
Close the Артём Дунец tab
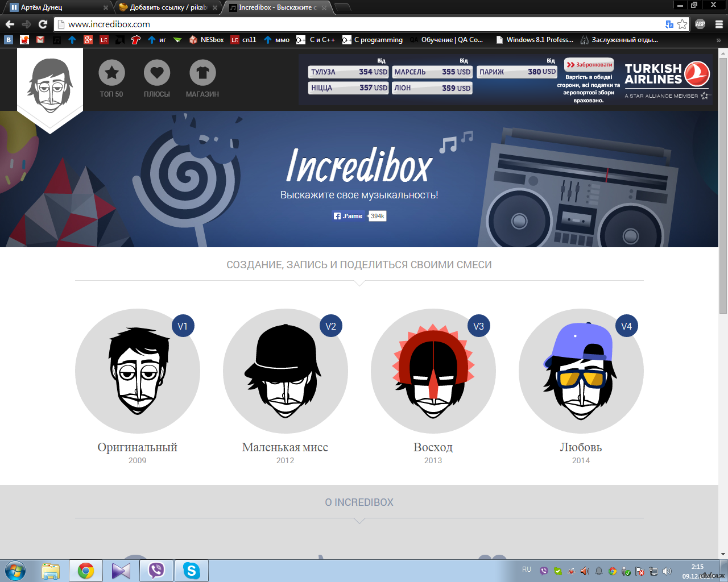(105, 8)
